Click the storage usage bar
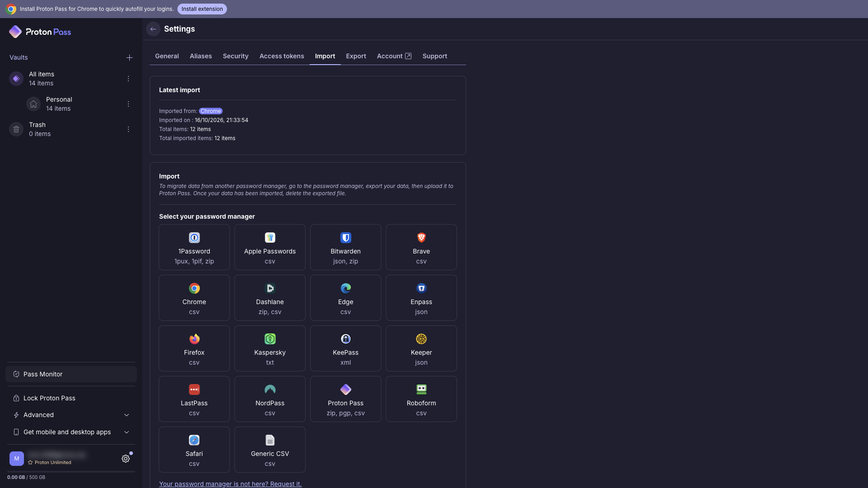 click(x=71, y=472)
